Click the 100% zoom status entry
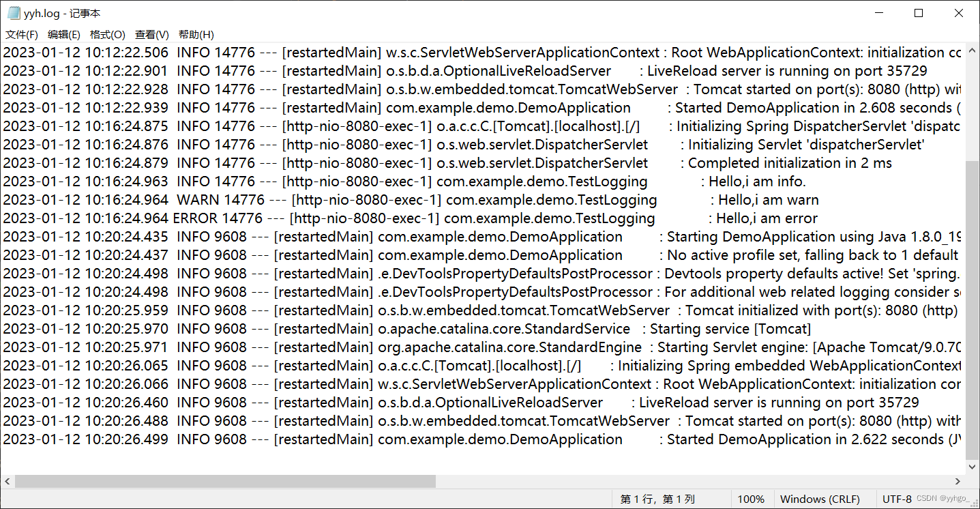 (751, 499)
